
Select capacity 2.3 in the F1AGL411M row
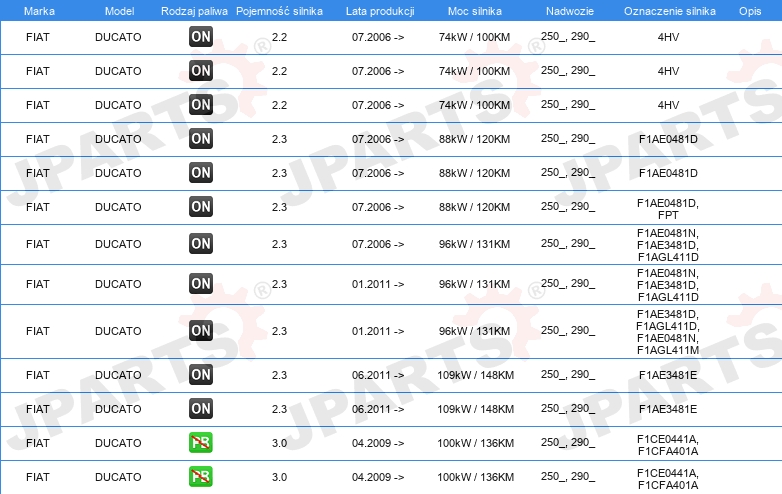pos(279,331)
